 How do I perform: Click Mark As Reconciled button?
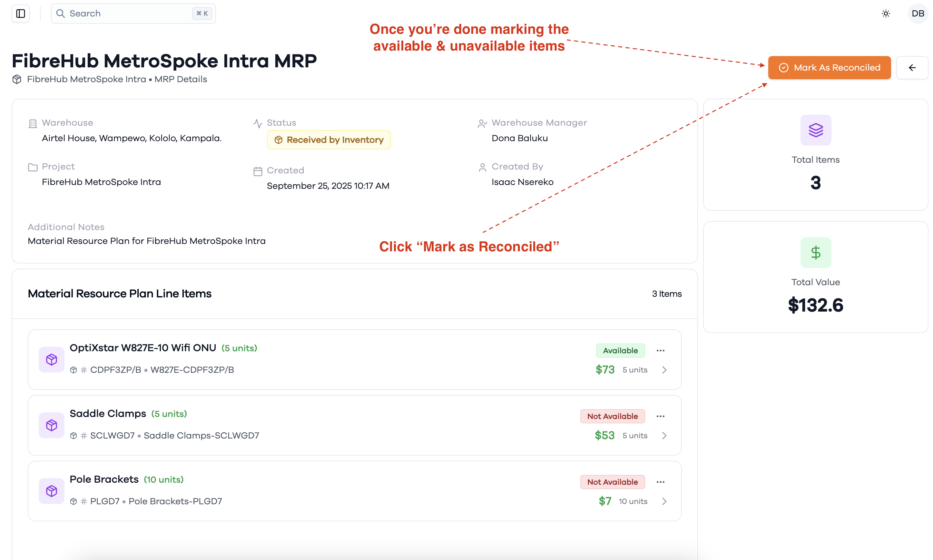pos(829,68)
